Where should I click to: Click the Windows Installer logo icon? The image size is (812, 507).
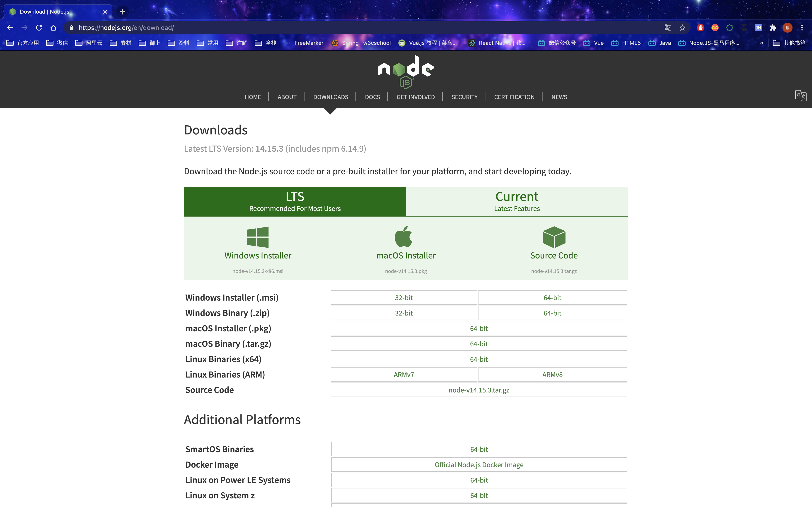pos(258,237)
